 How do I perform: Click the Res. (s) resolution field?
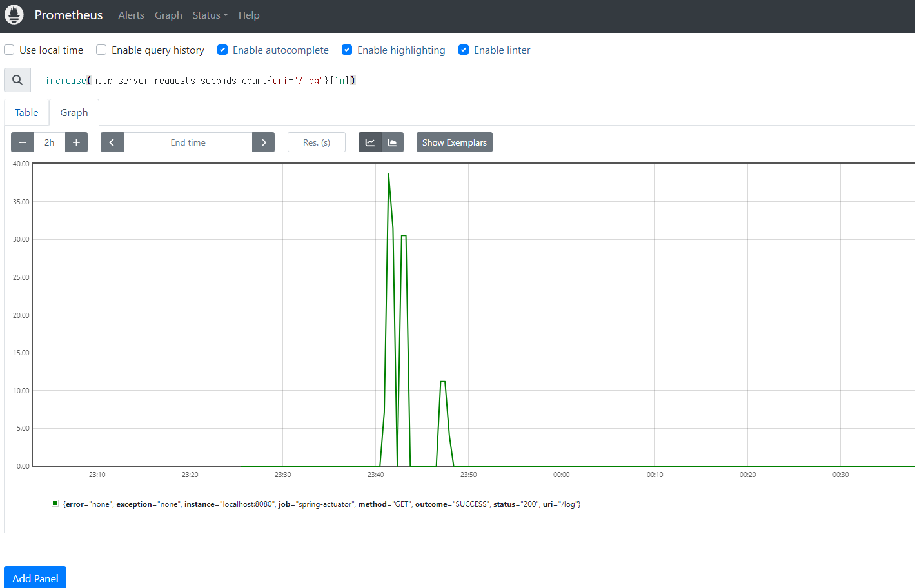[x=317, y=142]
